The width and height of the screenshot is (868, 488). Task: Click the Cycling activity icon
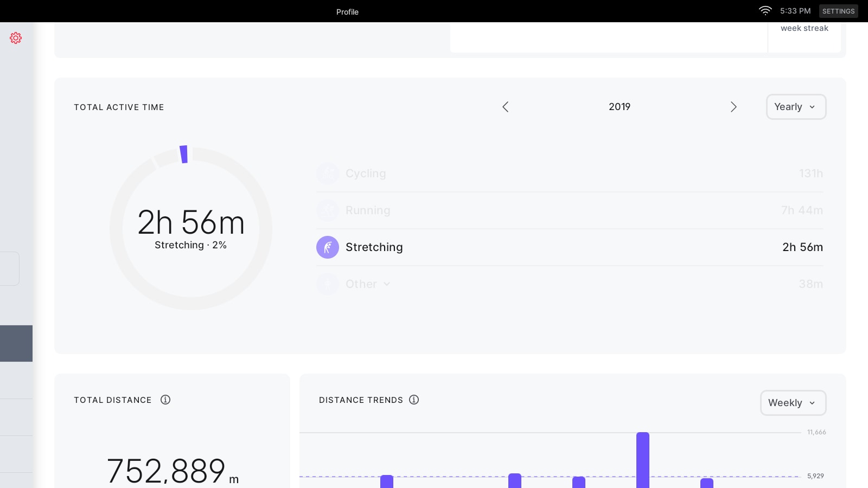coord(328,174)
